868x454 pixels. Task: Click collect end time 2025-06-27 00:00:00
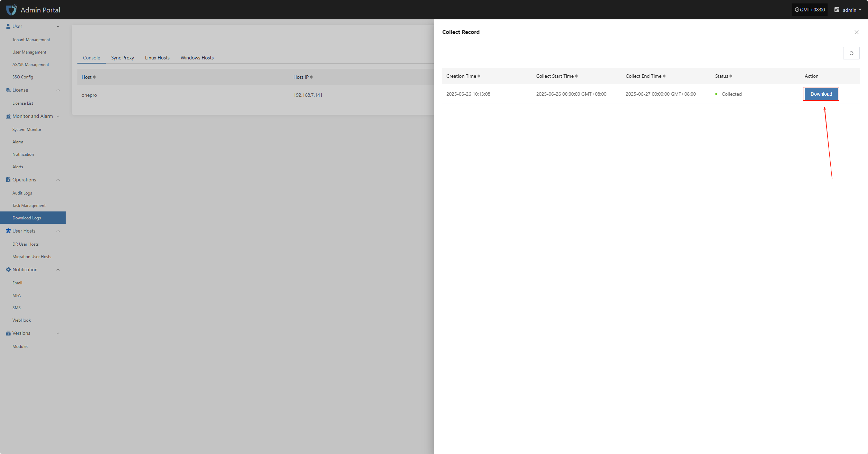pos(661,94)
